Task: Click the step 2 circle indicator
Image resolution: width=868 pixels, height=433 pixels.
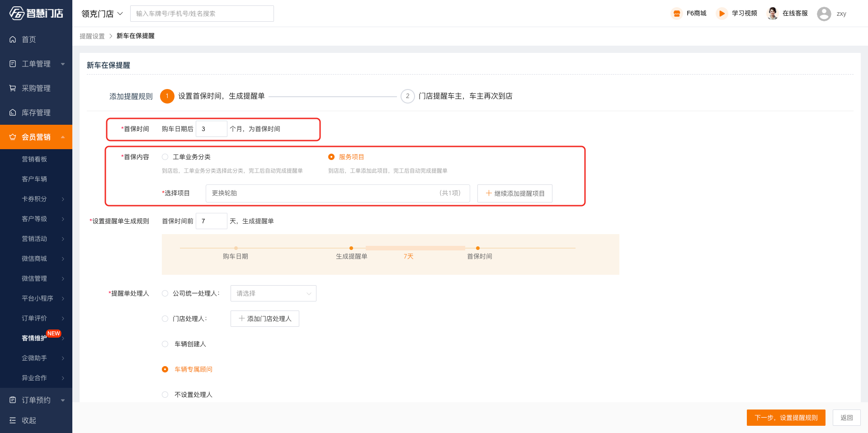Action: 408,96
